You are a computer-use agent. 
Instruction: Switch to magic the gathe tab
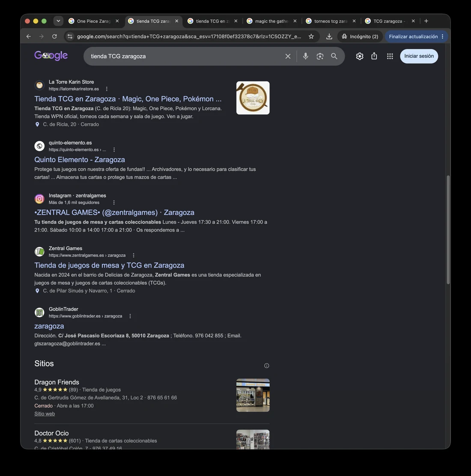click(271, 21)
